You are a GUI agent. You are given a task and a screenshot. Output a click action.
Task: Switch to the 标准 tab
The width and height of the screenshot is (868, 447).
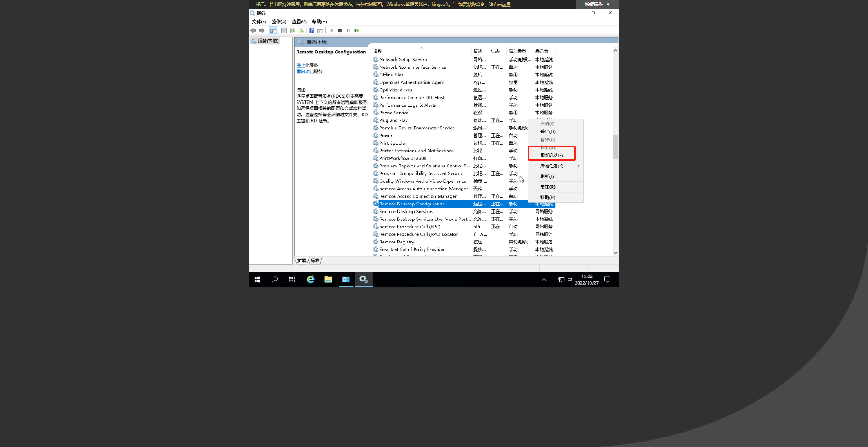[315, 261]
